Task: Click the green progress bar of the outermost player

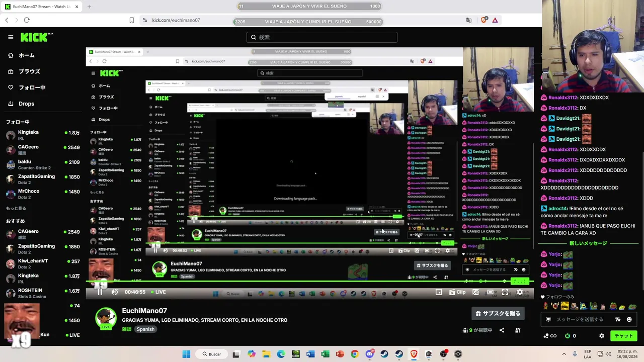Action: tap(309, 282)
